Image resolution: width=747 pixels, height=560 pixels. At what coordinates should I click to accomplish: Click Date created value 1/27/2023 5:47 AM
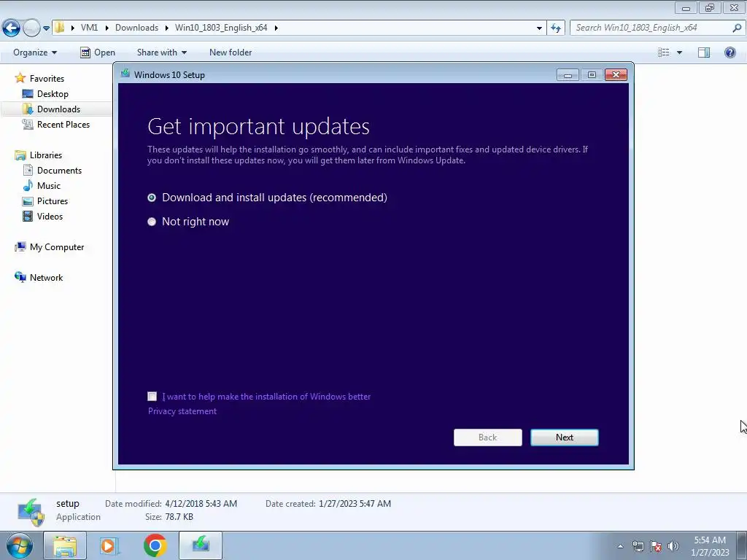[x=355, y=503]
